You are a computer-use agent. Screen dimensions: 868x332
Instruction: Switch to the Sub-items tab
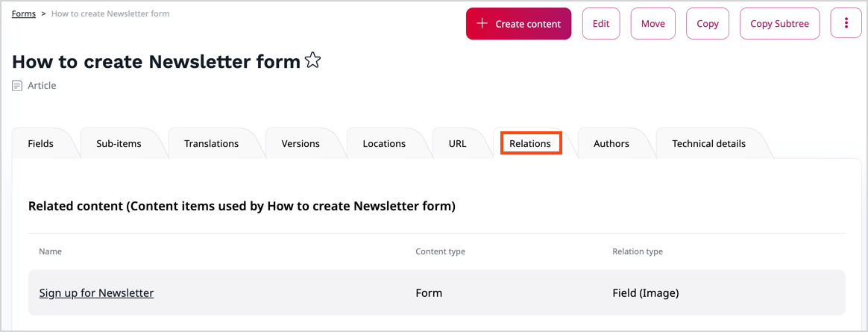pyautogui.click(x=119, y=143)
